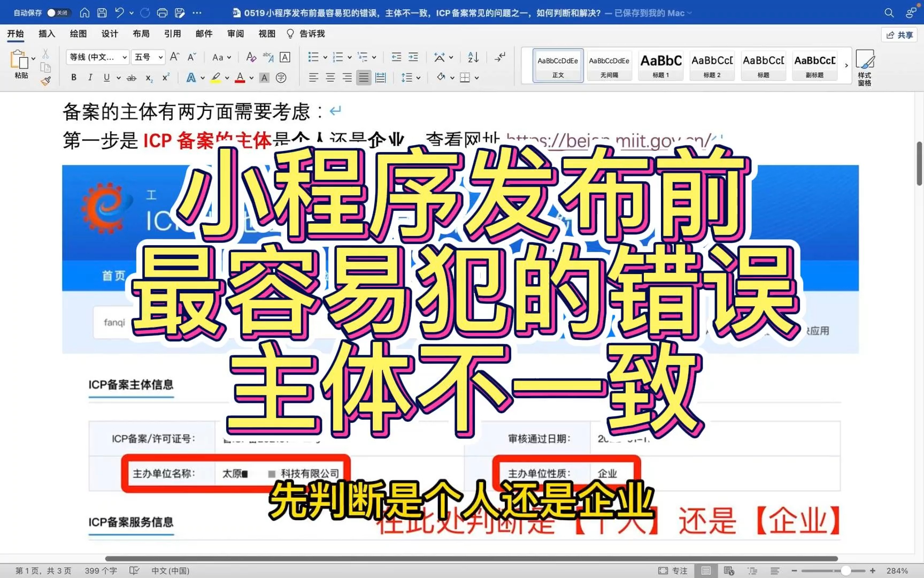Toggle Italic formatting
The image size is (924, 578).
tap(90, 78)
